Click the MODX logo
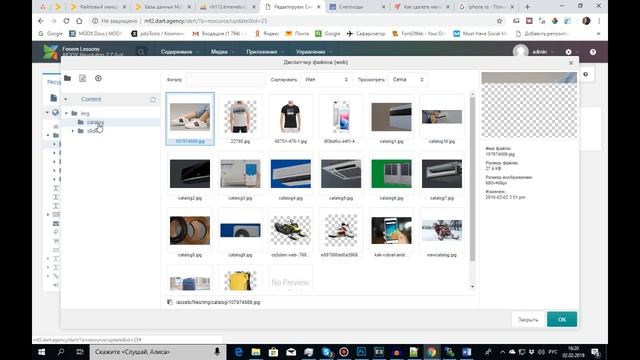This screenshot has width=640, height=360. tap(51, 52)
